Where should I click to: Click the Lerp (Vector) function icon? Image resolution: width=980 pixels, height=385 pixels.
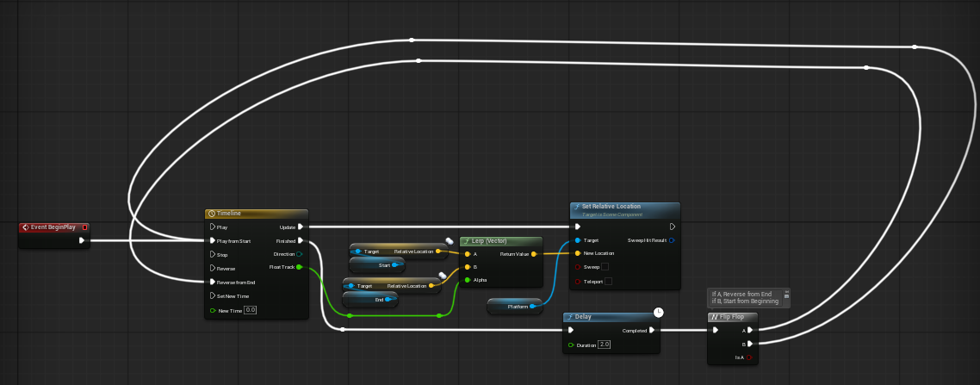(x=466, y=241)
